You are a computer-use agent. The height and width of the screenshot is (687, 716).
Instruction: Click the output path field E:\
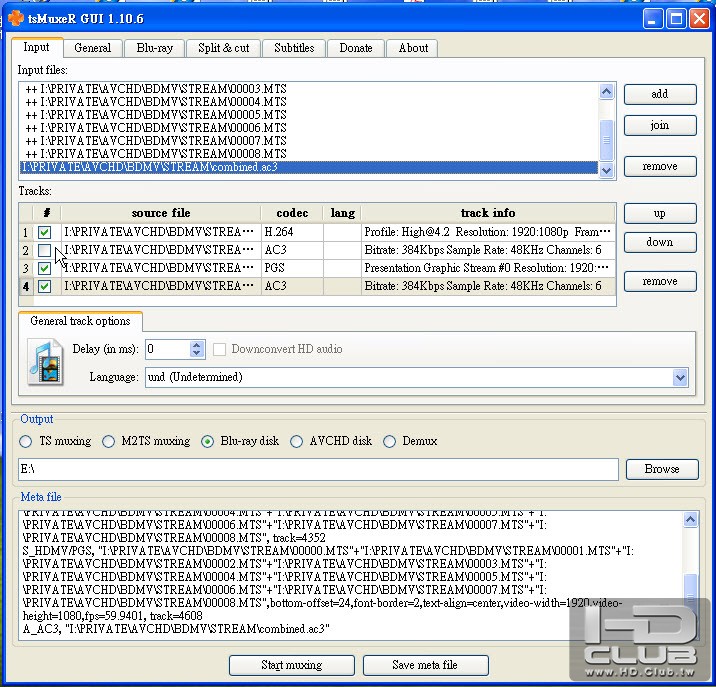(318, 469)
